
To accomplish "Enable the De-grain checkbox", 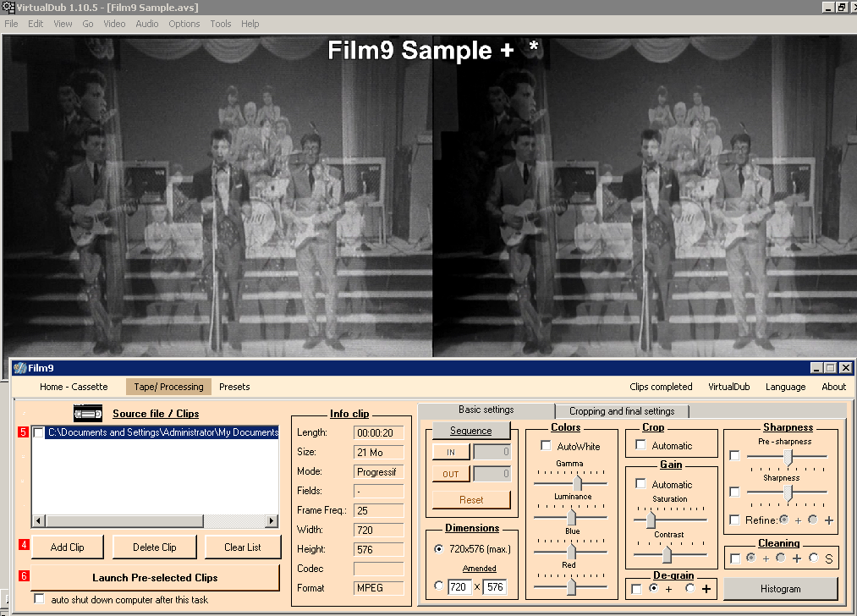I will coord(636,589).
